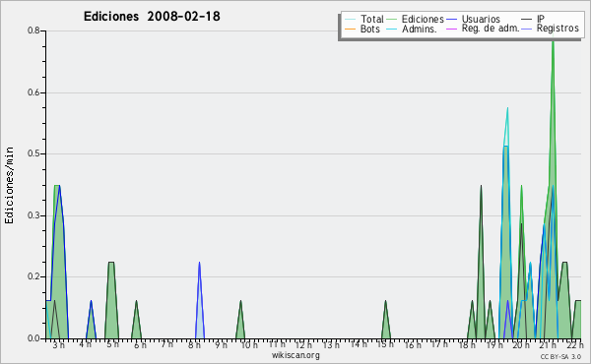Click the '3 h' x-axis label
Viewport: 591px width, 364px height.
click(58, 344)
